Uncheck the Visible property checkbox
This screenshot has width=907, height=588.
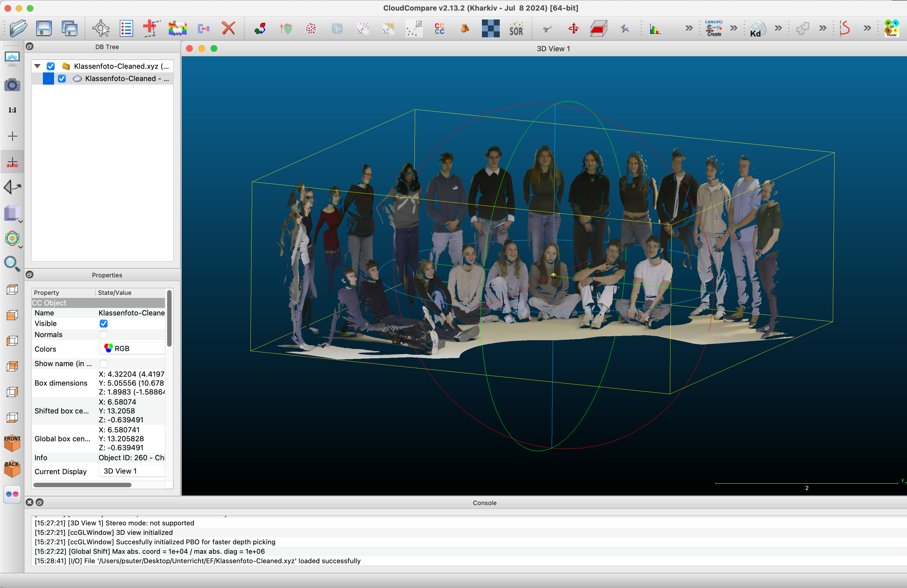(103, 323)
